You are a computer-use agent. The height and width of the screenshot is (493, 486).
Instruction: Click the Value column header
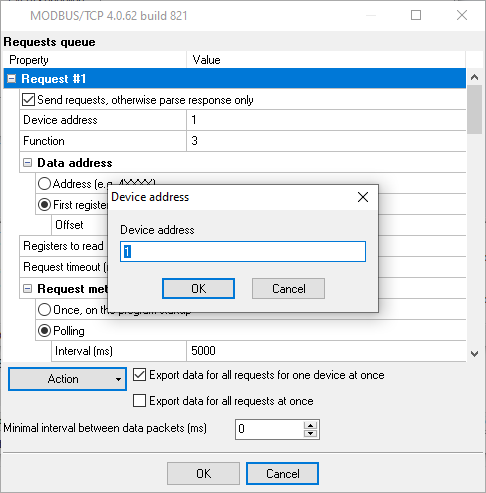click(x=326, y=60)
